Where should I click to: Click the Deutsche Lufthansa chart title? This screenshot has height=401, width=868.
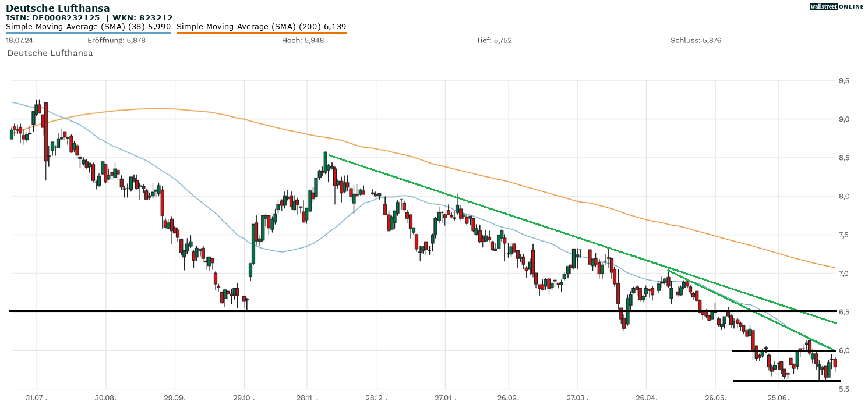click(x=58, y=8)
